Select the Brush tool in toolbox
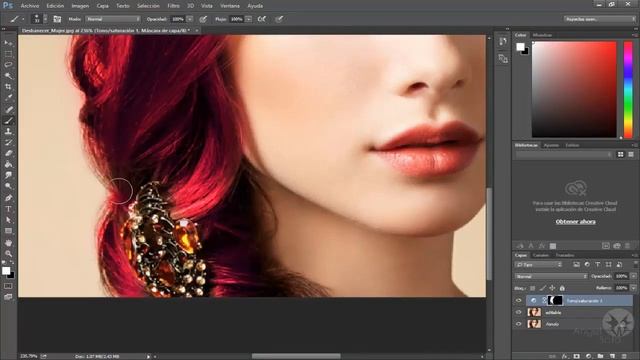The width and height of the screenshot is (640, 360). tap(8, 120)
